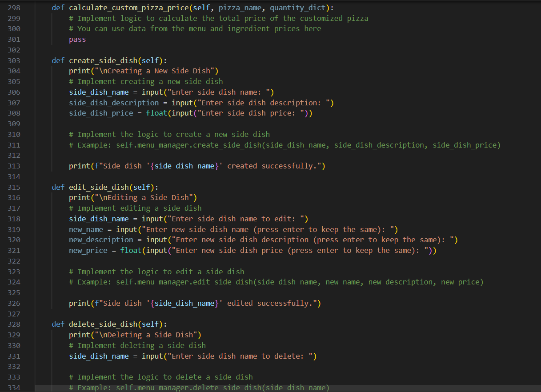Click line number 327 in the gutter
The width and height of the screenshot is (541, 392).
[14, 314]
